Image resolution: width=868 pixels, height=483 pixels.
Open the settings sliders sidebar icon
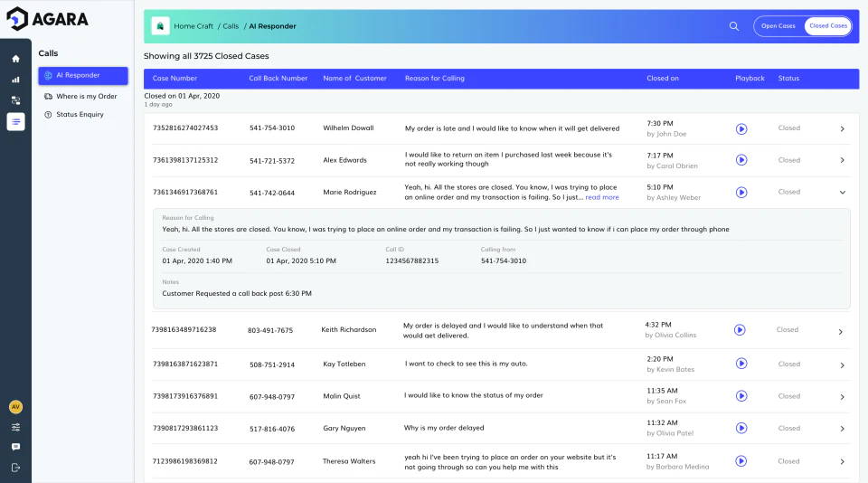15,427
